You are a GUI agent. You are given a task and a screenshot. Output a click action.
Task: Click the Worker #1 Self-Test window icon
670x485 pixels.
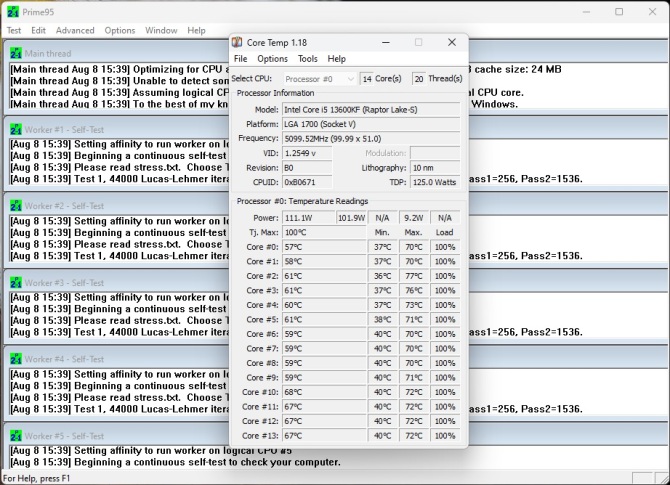tap(16, 130)
